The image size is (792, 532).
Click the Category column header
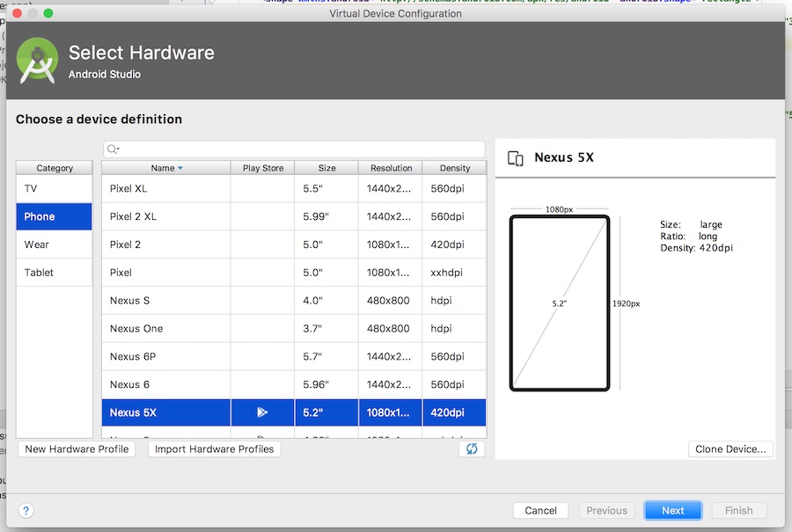click(55, 168)
